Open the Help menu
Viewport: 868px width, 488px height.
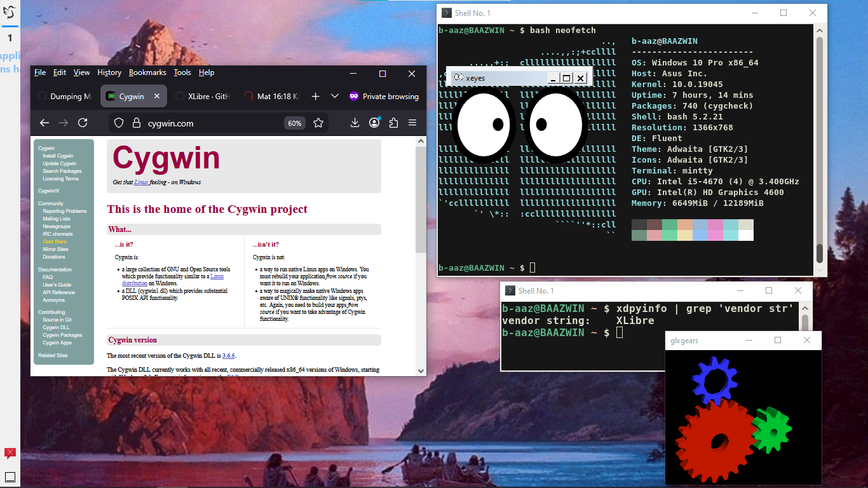(207, 72)
